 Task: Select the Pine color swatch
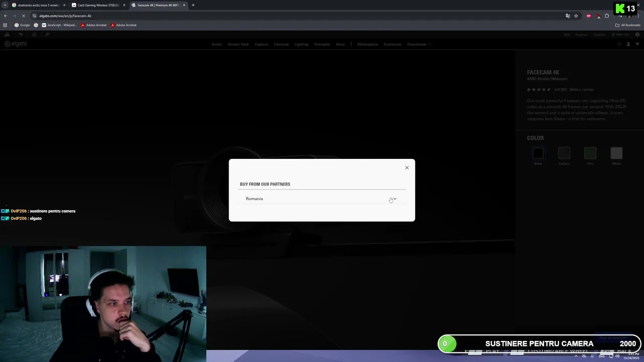coord(590,153)
